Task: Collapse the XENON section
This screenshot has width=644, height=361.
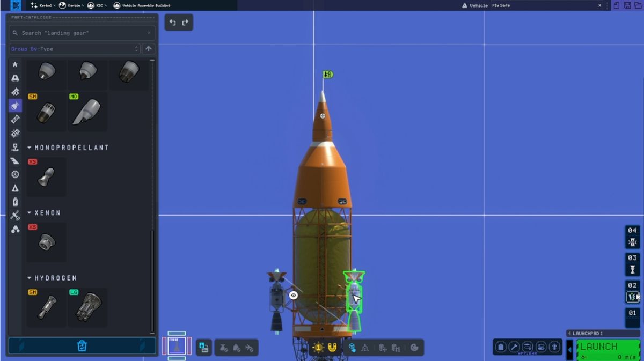Action: coord(30,213)
